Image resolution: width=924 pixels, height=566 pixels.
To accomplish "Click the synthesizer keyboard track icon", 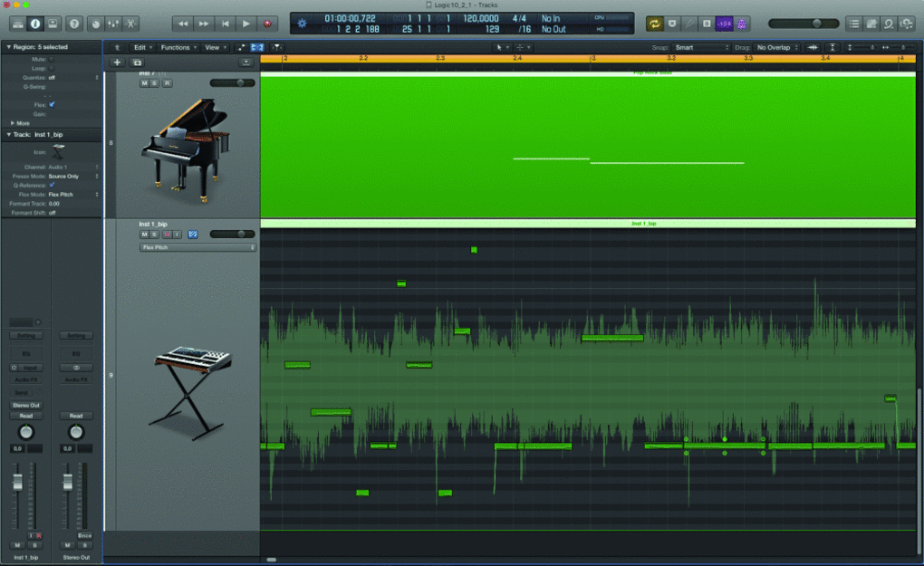I will (191, 392).
